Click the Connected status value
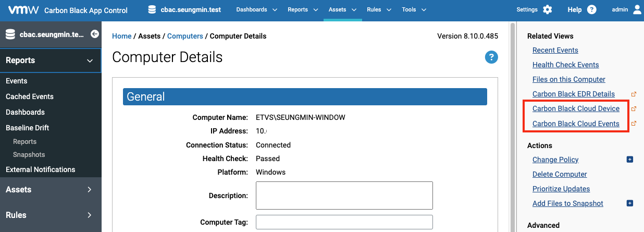The image size is (644, 232). click(x=273, y=145)
